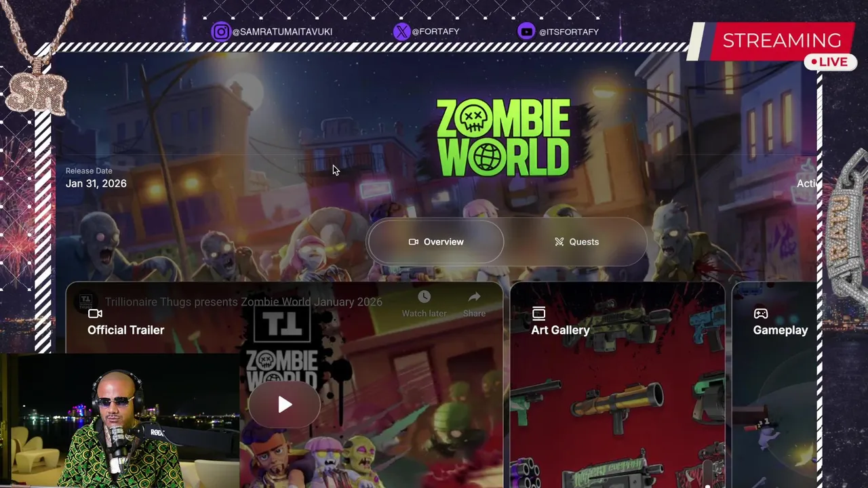Open the Art Gallery card

pyautogui.click(x=617, y=385)
